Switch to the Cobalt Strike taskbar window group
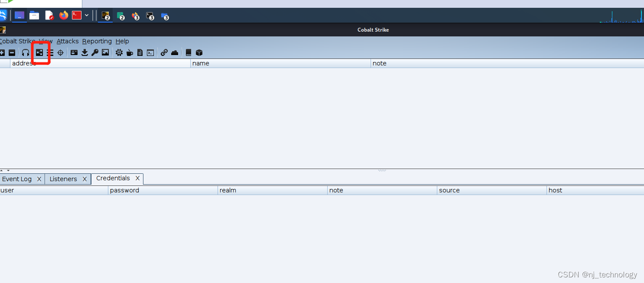 (105, 16)
